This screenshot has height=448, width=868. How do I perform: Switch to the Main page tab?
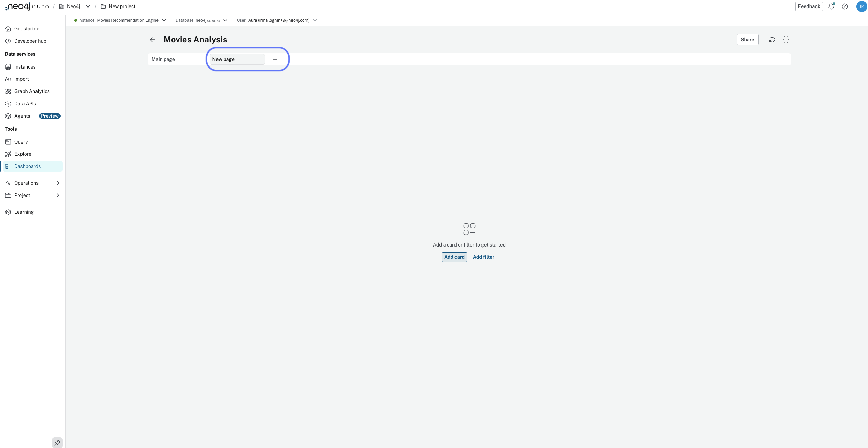[163, 59]
